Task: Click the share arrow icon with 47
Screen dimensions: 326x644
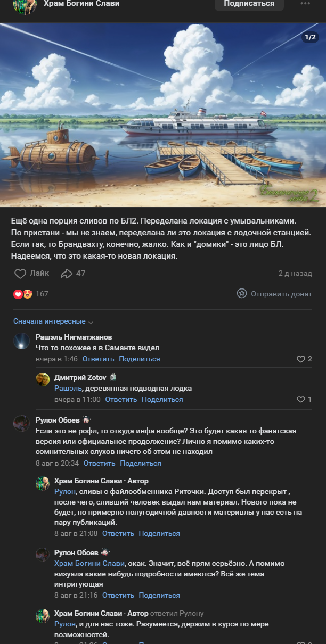Action: click(67, 274)
